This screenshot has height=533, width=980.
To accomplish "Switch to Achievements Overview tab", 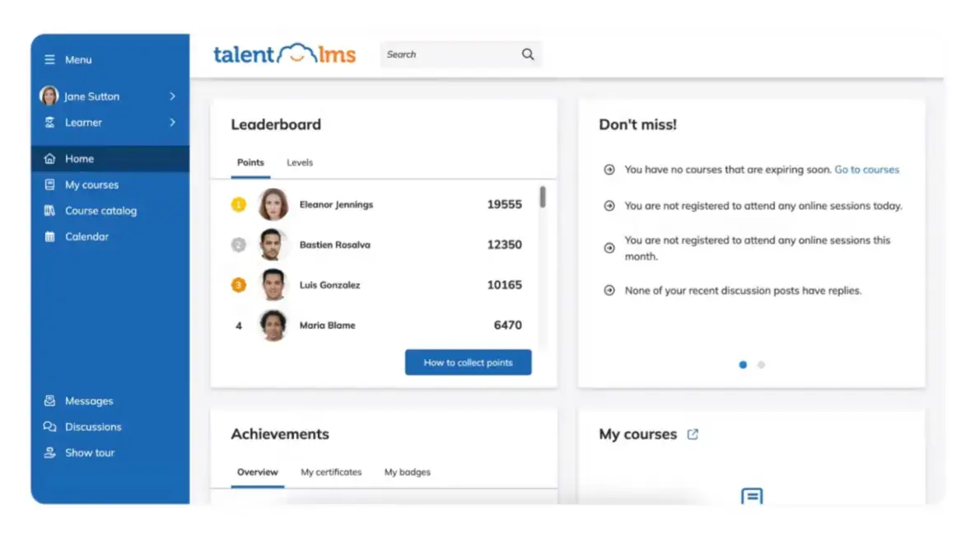I will [258, 472].
